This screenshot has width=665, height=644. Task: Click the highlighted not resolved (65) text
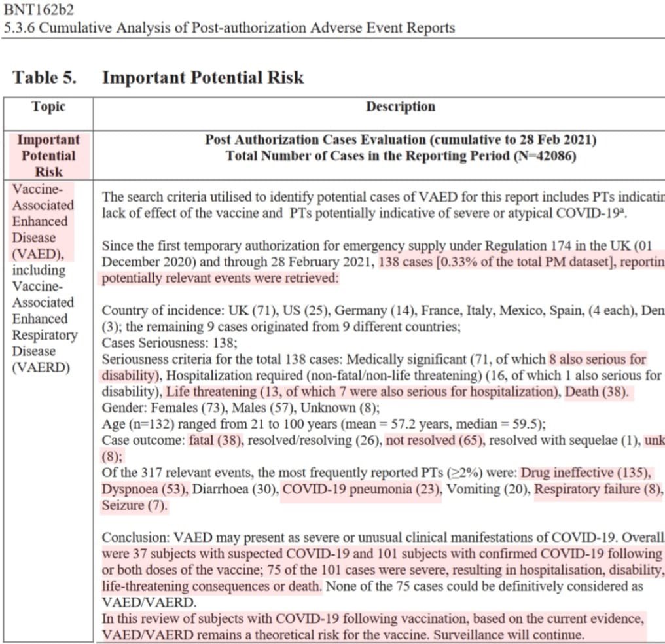(x=435, y=440)
